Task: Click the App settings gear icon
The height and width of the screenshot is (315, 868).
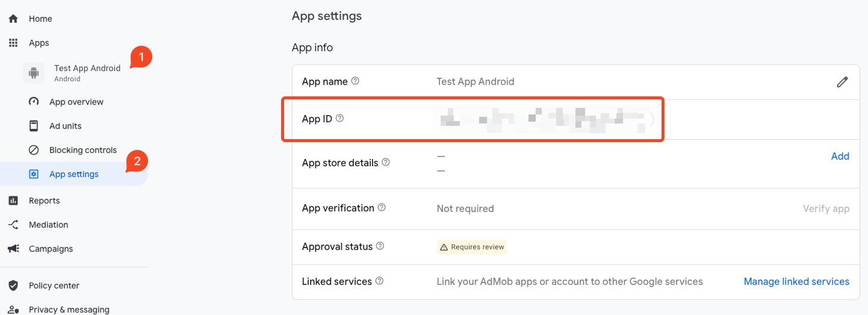Action: pyautogui.click(x=34, y=174)
